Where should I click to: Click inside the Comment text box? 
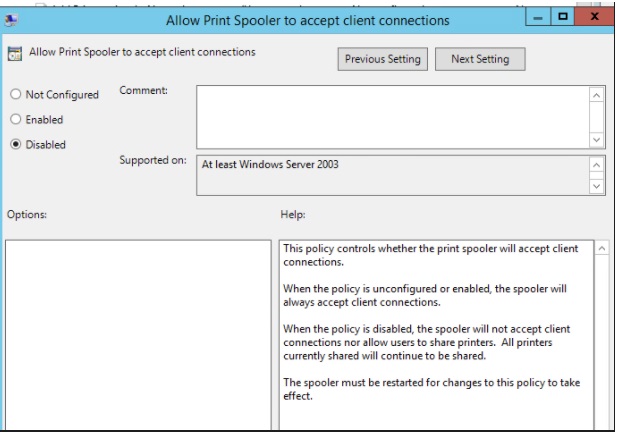(x=393, y=117)
